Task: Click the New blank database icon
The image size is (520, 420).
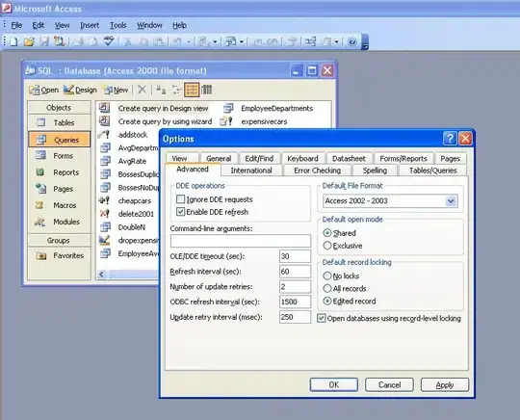Action: pos(13,41)
